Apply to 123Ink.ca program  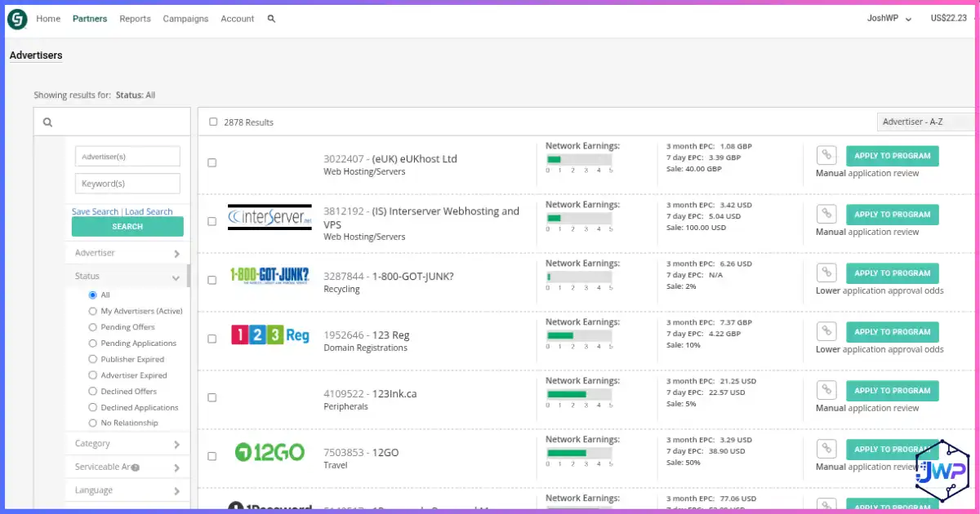coord(893,391)
